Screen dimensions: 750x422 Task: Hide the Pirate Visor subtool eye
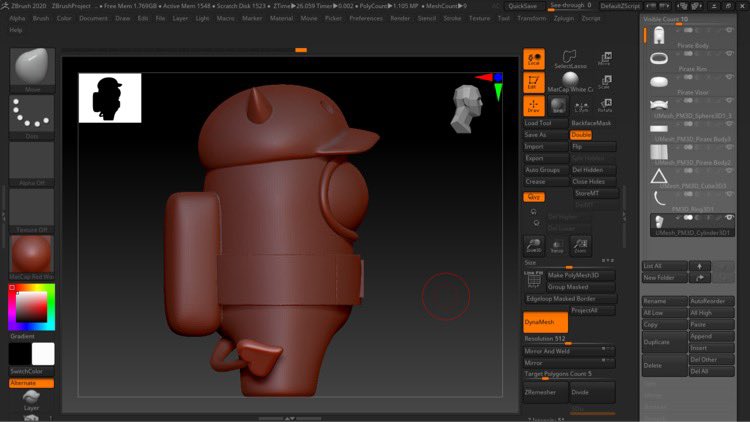coord(729,77)
